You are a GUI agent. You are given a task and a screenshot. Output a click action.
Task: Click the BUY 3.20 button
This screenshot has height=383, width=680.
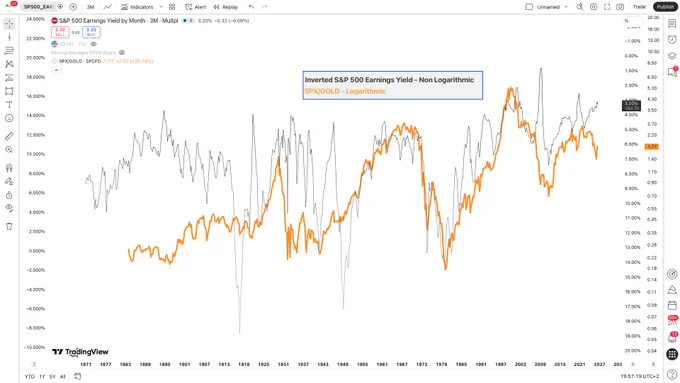pyautogui.click(x=91, y=32)
